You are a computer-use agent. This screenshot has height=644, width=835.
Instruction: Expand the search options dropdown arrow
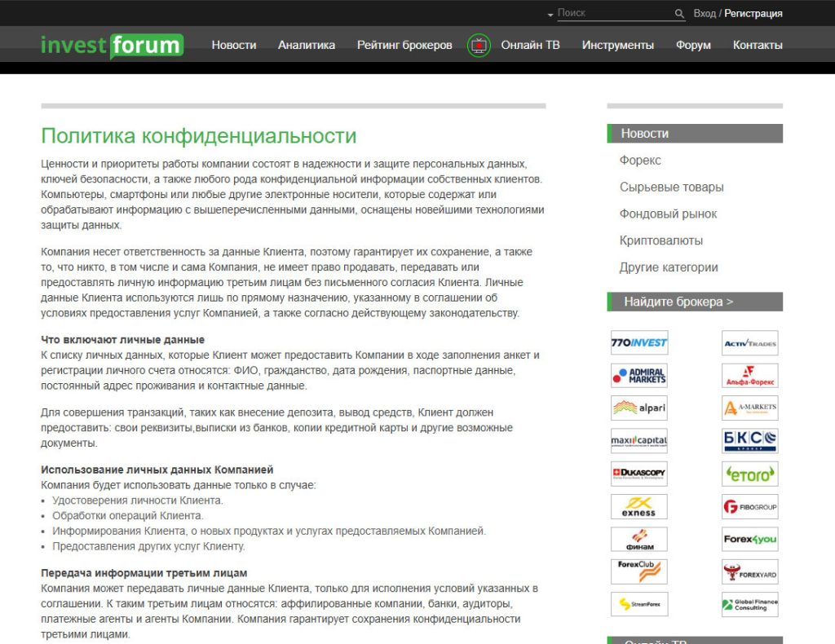[550, 15]
